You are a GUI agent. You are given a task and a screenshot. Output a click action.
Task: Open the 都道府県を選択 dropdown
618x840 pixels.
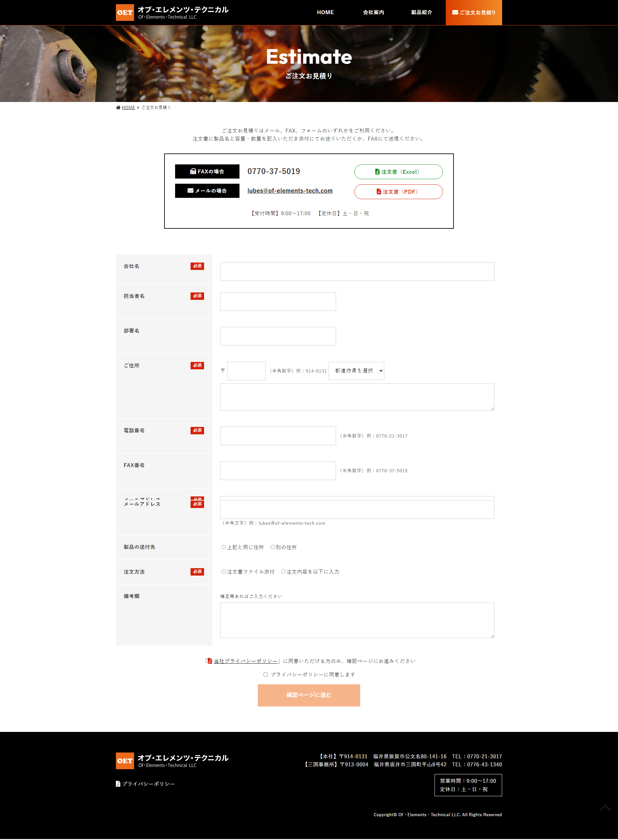tap(356, 371)
